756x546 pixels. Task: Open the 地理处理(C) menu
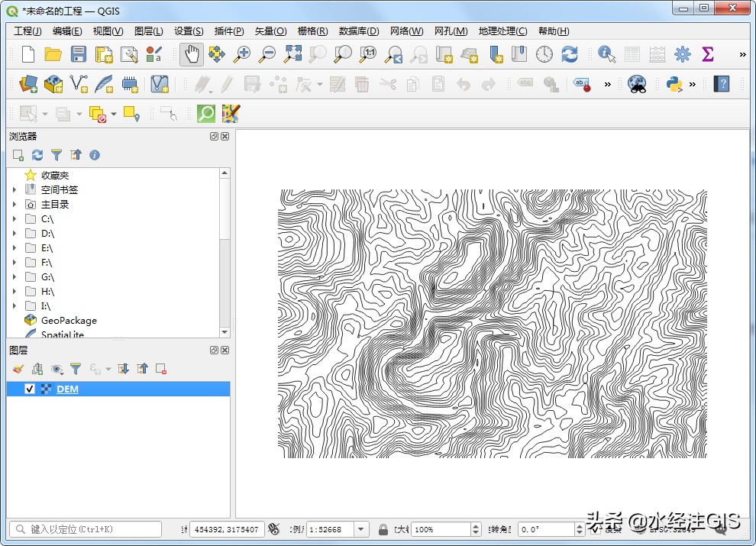tap(502, 31)
